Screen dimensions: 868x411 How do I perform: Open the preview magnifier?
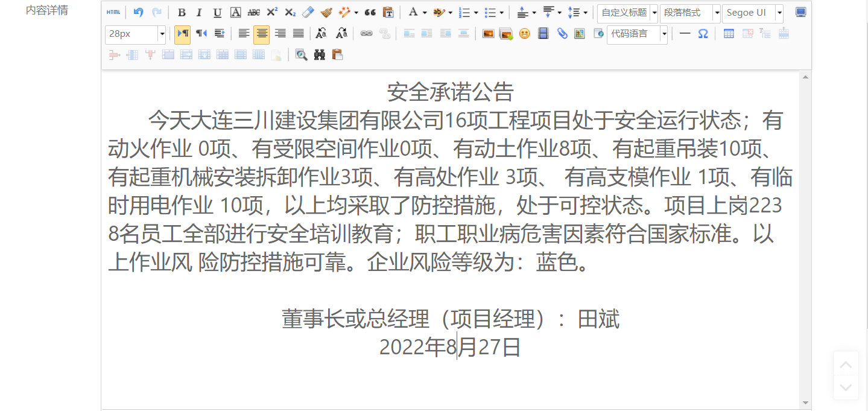tap(302, 55)
